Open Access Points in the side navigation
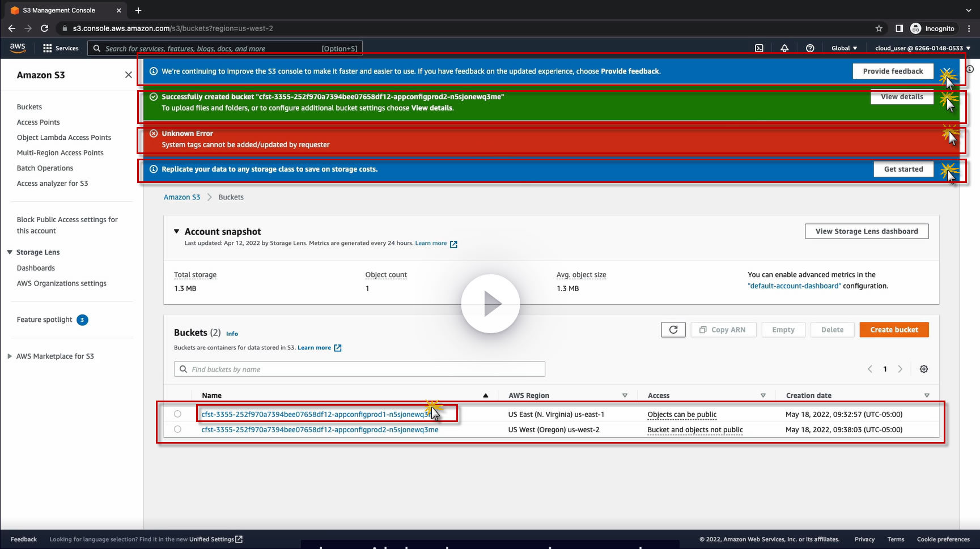The image size is (980, 549). pos(39,122)
